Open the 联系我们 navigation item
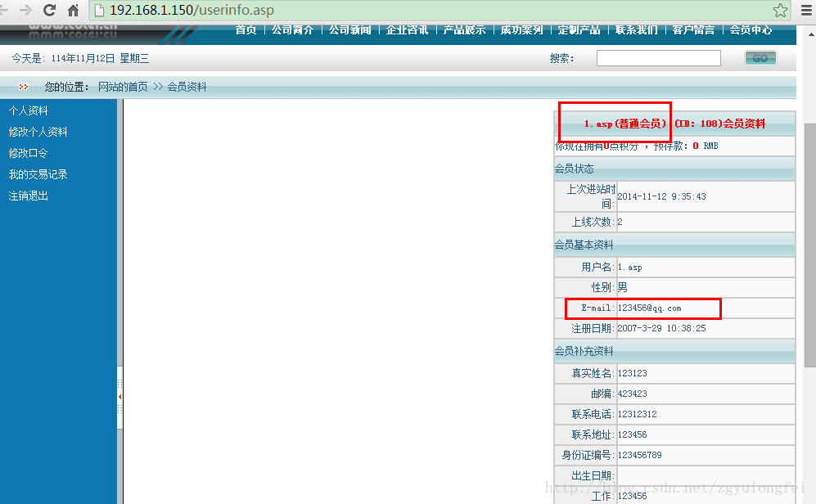Image resolution: width=816 pixels, height=504 pixels. point(636,29)
